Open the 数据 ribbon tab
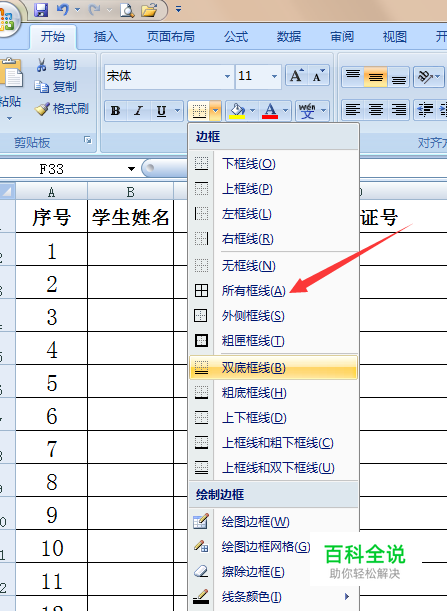447x611 pixels. [289, 37]
